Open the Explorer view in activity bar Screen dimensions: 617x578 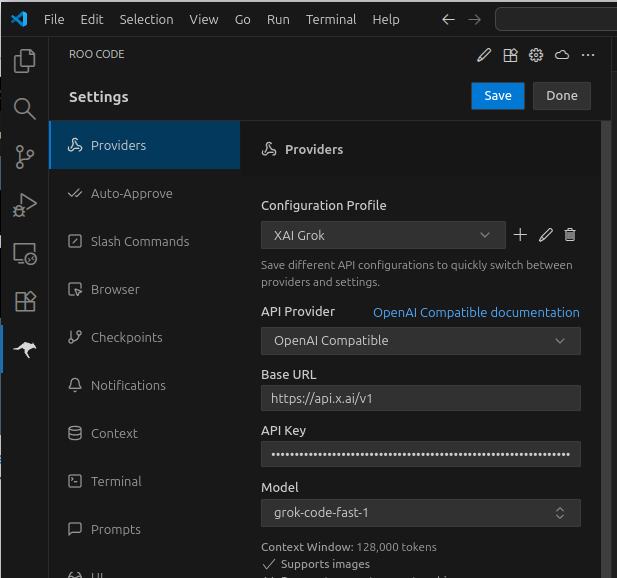(x=24, y=62)
